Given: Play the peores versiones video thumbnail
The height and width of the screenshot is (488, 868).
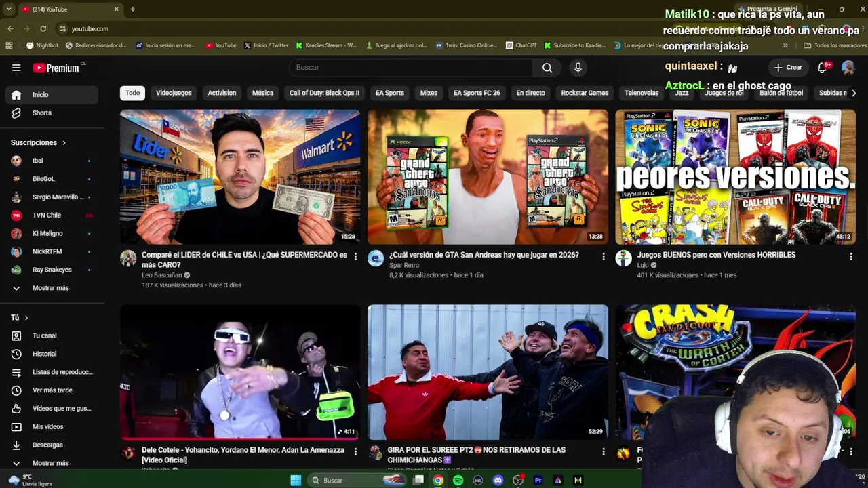Looking at the screenshot, I should tap(735, 177).
